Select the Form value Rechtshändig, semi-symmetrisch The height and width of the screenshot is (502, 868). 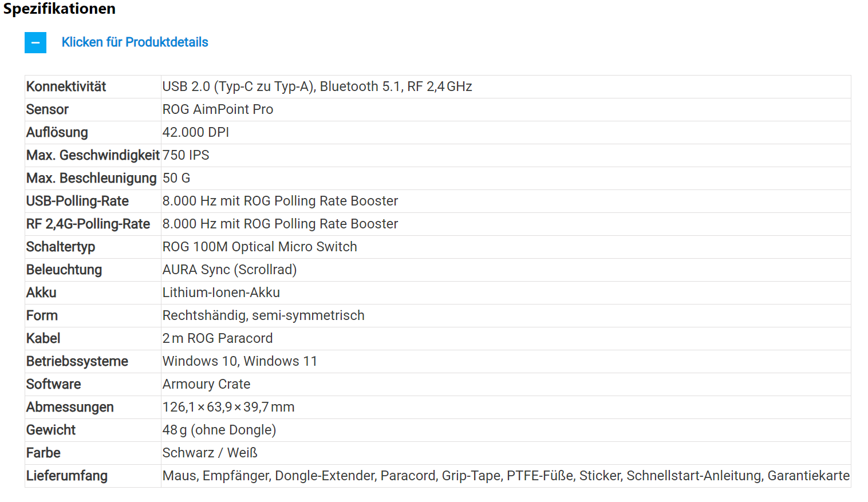point(263,315)
